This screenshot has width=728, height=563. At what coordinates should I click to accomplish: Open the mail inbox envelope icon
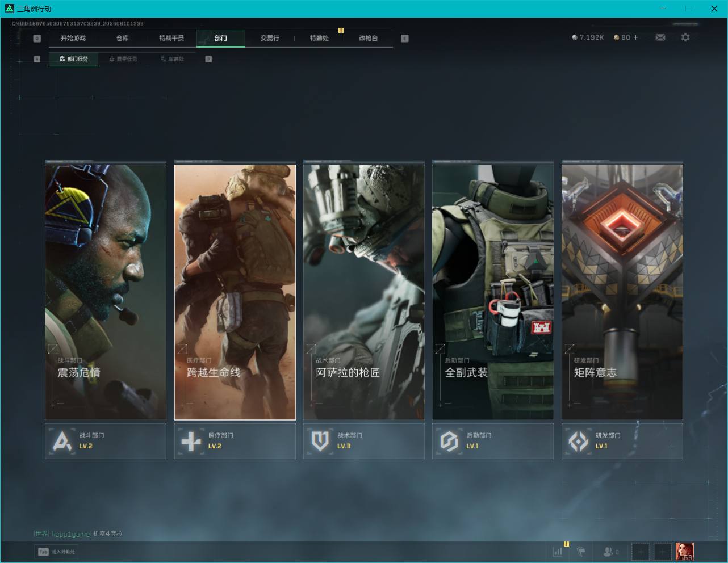pos(660,37)
